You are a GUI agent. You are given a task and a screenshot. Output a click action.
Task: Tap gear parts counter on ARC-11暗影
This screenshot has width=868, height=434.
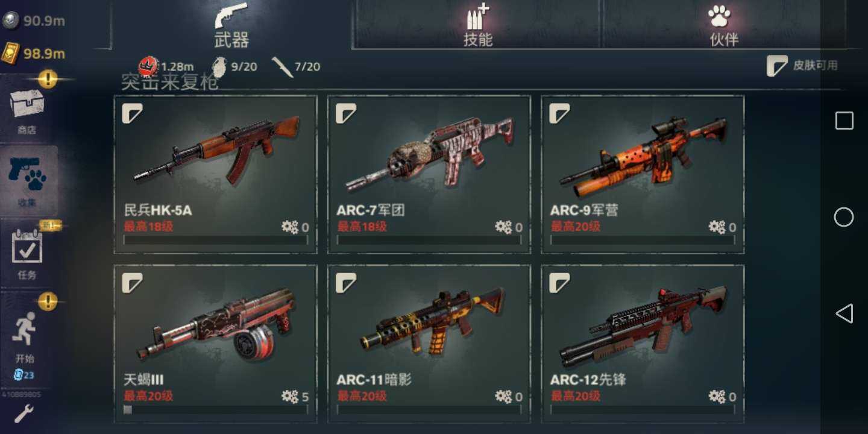[509, 397]
